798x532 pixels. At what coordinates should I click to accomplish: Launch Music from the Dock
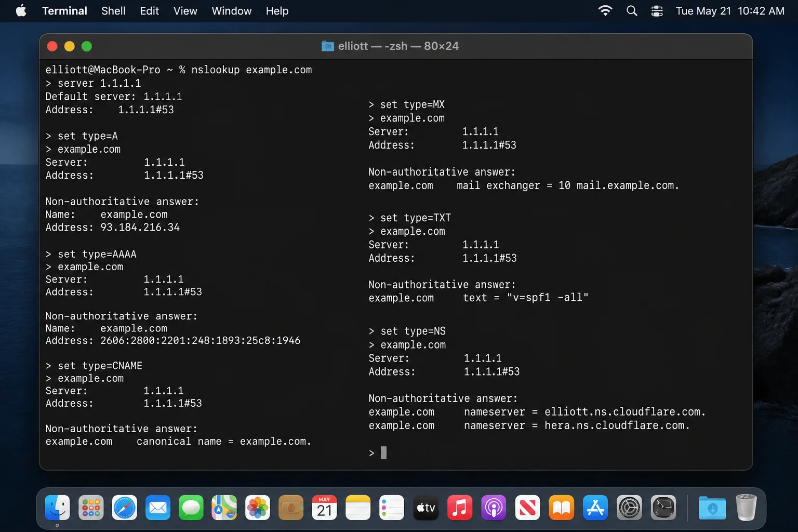click(460, 508)
